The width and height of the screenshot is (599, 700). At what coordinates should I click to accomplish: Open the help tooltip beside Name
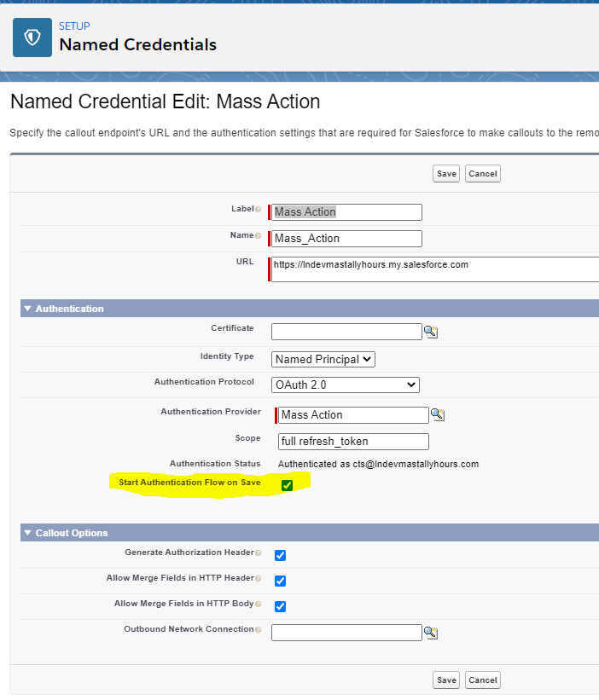[259, 234]
